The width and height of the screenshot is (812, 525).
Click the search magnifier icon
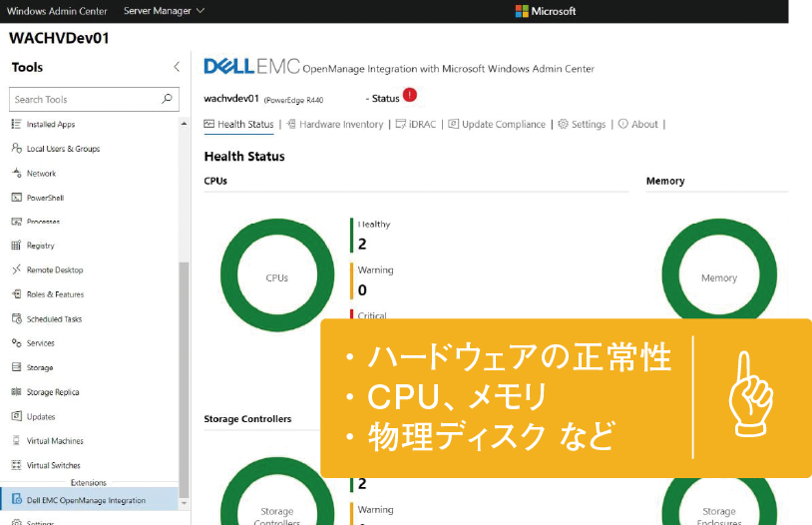click(x=167, y=99)
